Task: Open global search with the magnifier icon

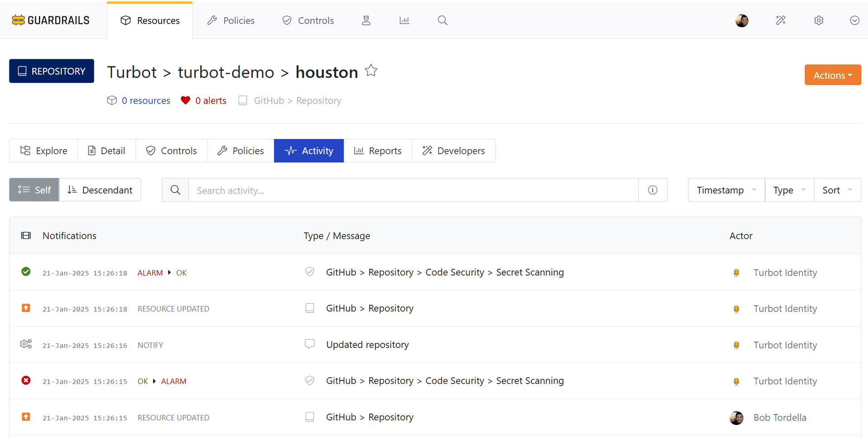Action: (x=442, y=20)
